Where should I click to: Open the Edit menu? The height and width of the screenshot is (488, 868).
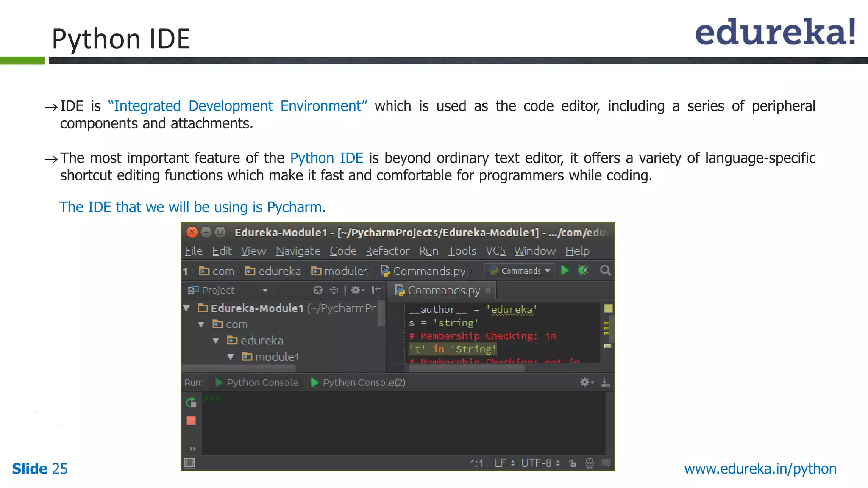click(222, 251)
